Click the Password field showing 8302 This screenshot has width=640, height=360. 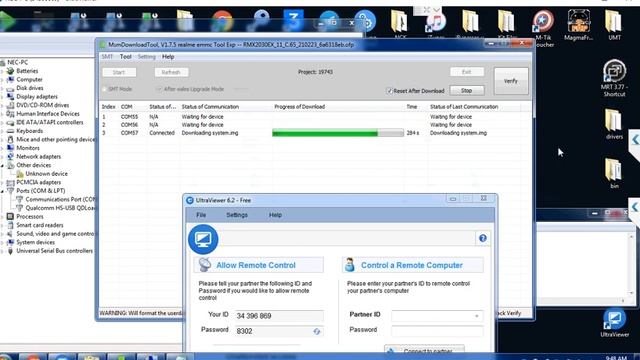coord(279,331)
